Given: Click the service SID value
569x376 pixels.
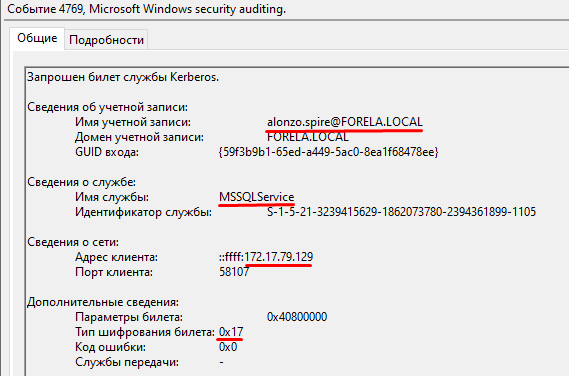Looking at the screenshot, I should [x=401, y=212].
